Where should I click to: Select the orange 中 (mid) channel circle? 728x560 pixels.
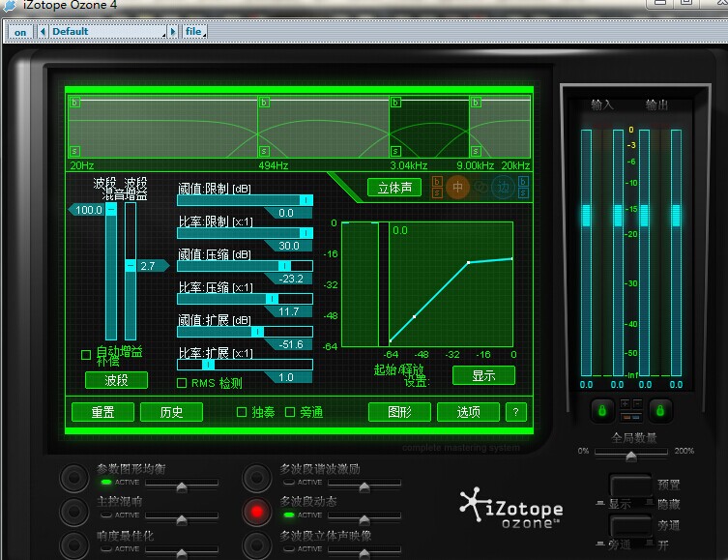pyautogui.click(x=458, y=187)
